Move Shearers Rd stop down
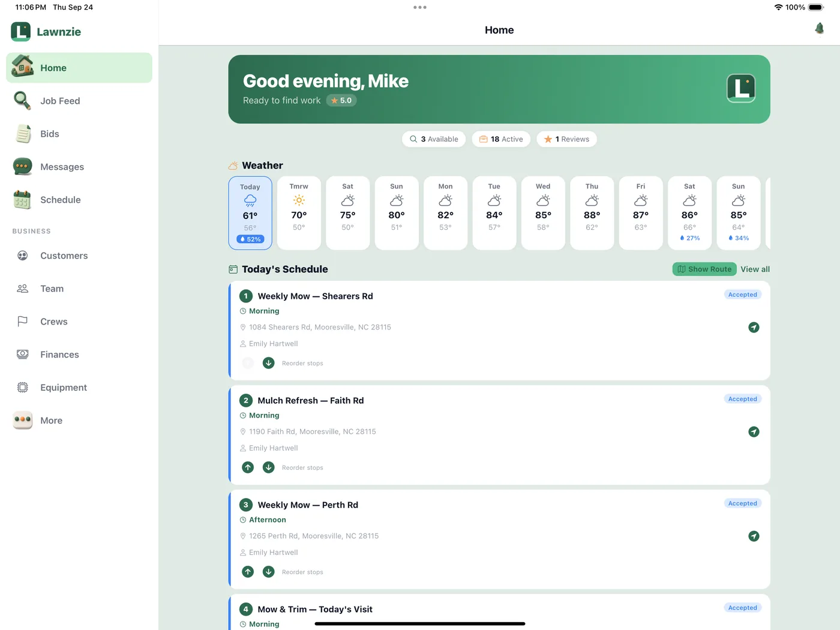The height and width of the screenshot is (630, 840). pyautogui.click(x=269, y=363)
